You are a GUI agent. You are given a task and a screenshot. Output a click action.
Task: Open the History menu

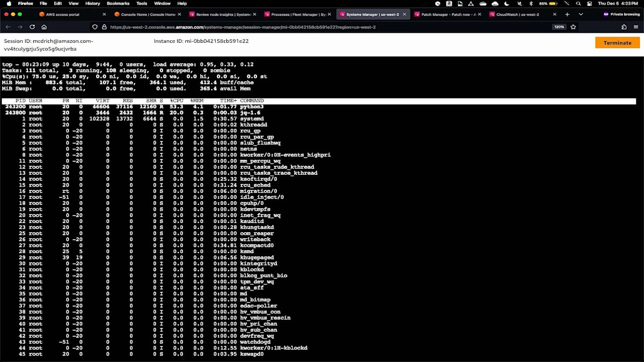tap(92, 3)
